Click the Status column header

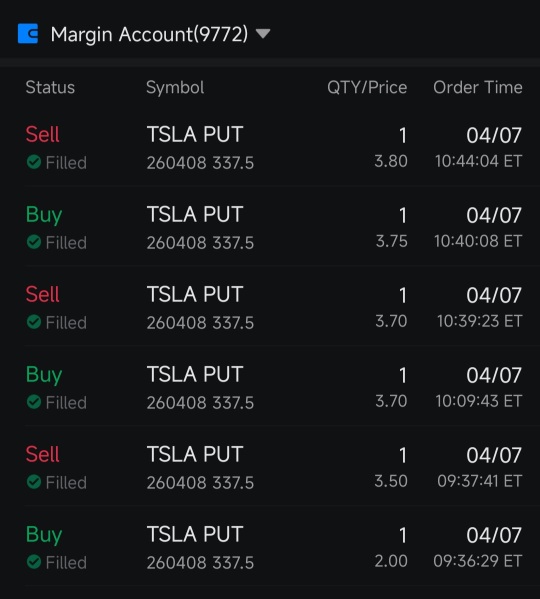click(x=50, y=87)
